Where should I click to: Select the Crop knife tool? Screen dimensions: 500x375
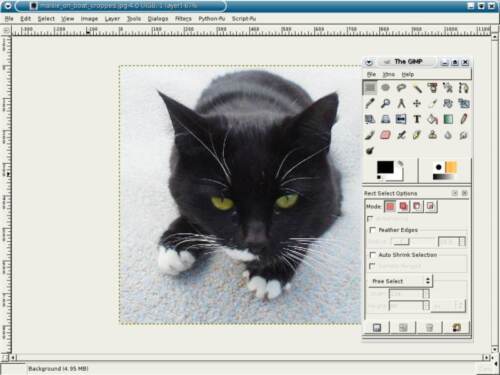pos(432,103)
